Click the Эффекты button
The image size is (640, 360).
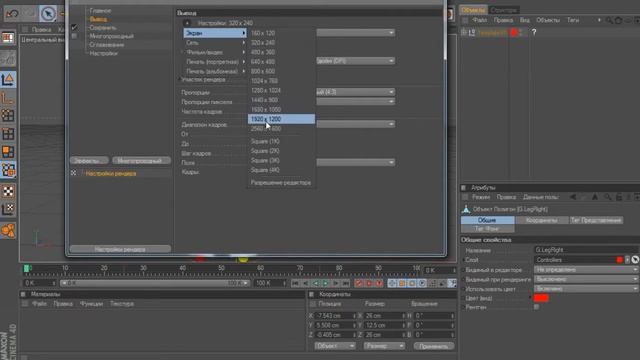(89, 161)
